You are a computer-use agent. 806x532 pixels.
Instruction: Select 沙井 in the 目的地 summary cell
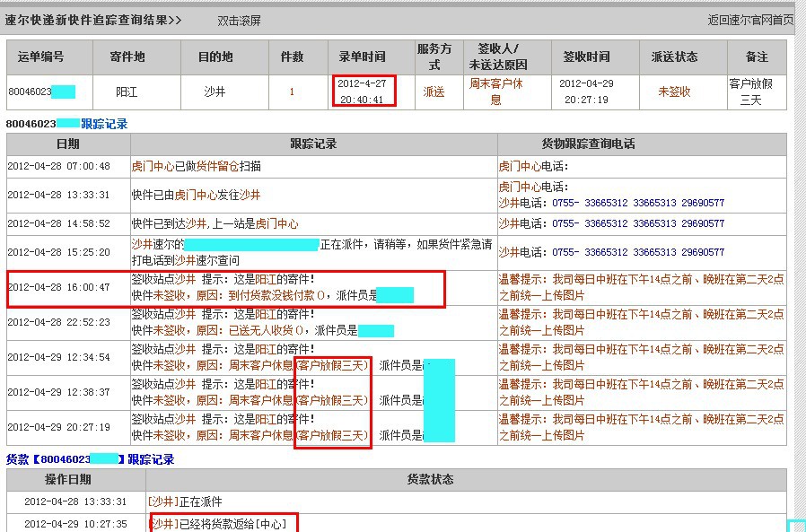pos(215,92)
